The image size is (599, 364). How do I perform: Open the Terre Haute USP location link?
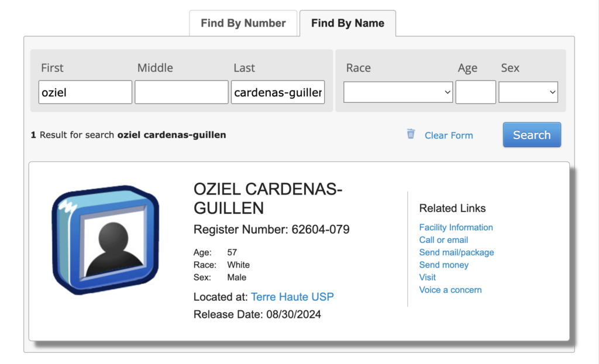[292, 297]
